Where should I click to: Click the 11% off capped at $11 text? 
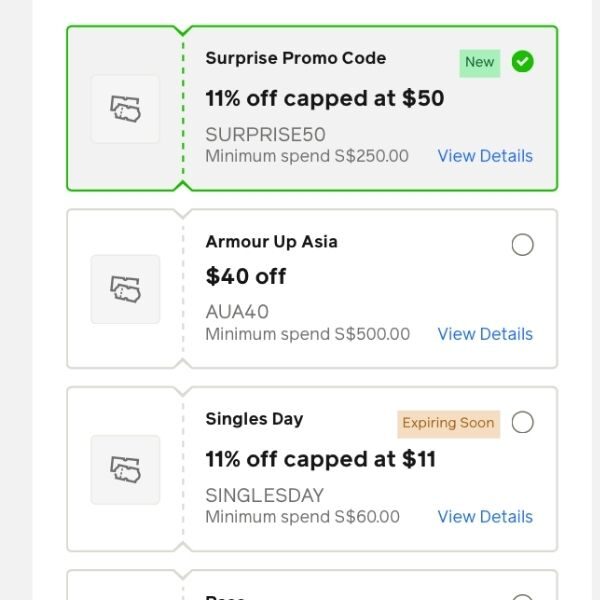[320, 459]
